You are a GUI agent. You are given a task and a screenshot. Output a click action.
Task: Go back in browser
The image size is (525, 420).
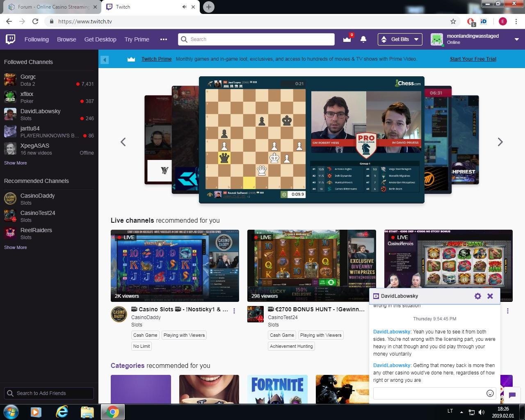9,21
